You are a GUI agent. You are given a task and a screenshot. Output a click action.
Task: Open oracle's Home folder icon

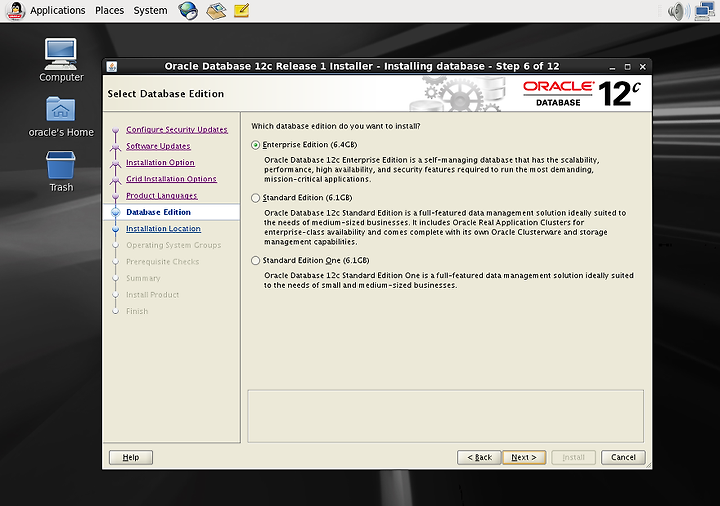(x=61, y=117)
